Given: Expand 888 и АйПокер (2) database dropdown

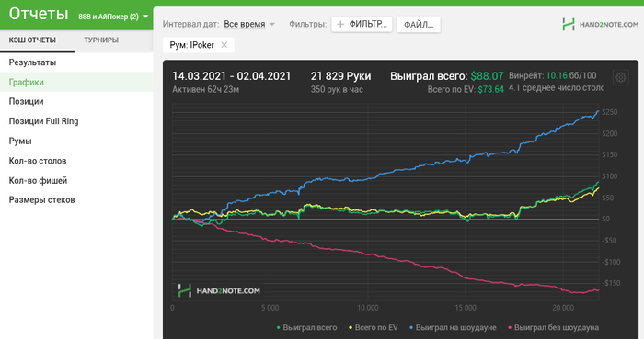Looking at the screenshot, I should [113, 17].
